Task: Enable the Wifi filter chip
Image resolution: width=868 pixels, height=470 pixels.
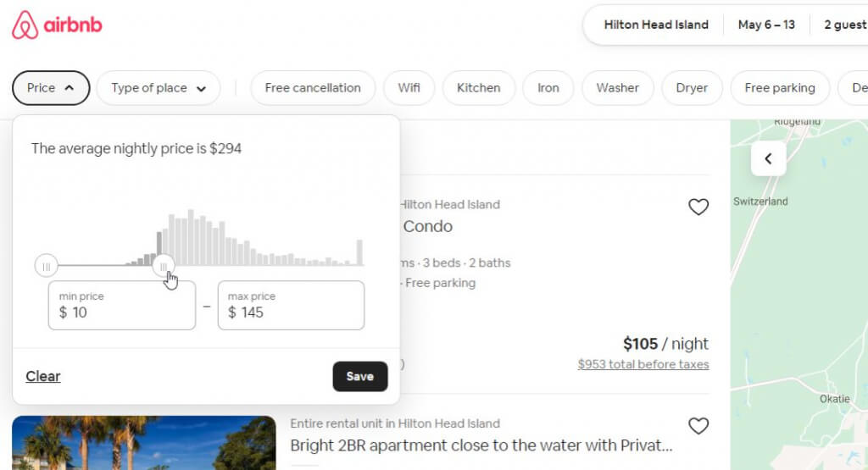Action: coord(409,88)
